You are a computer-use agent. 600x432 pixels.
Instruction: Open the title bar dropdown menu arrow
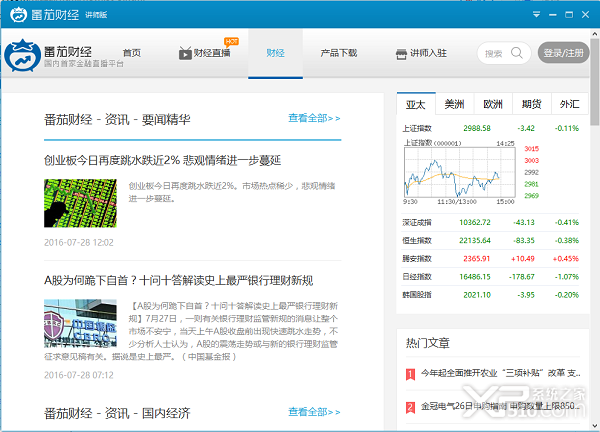coord(536,15)
